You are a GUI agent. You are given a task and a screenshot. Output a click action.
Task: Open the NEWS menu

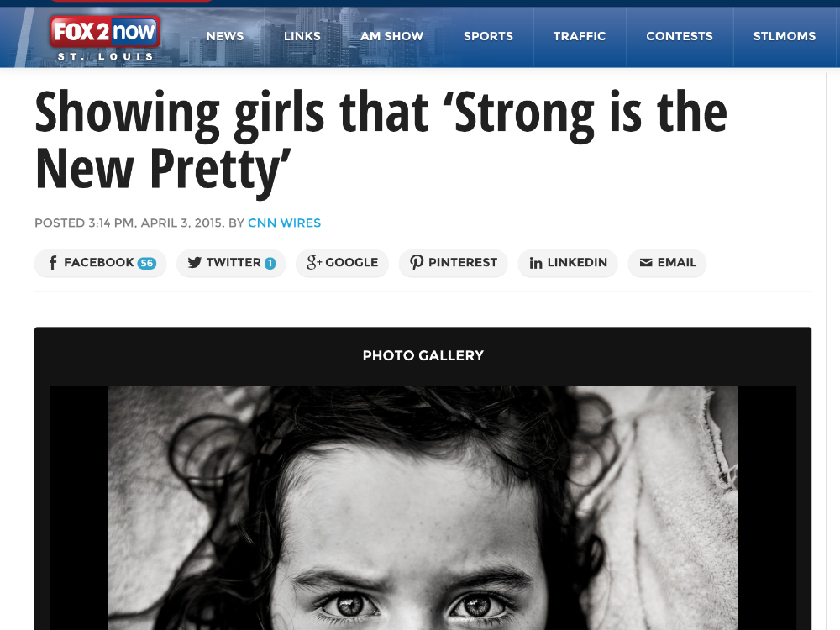(x=225, y=36)
